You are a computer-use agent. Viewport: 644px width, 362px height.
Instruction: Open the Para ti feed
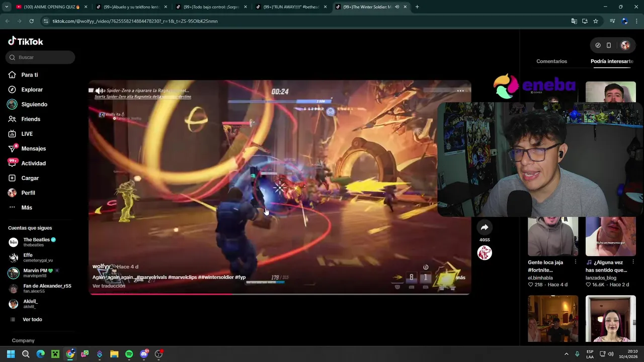point(29,75)
